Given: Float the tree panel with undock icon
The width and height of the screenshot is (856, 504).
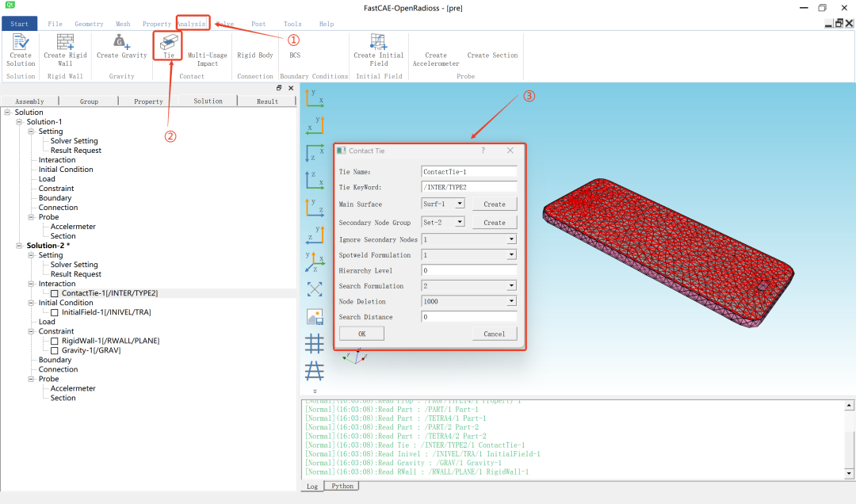Looking at the screenshot, I should click(x=279, y=88).
